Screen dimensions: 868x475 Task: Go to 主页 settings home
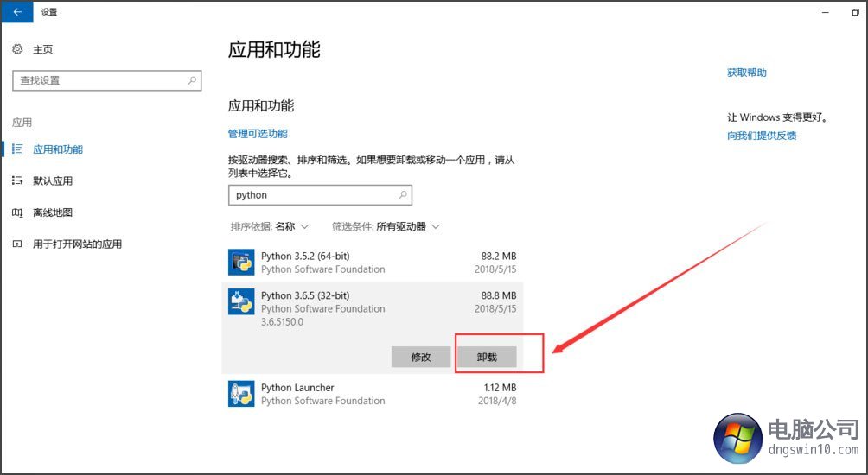pyautogui.click(x=42, y=50)
